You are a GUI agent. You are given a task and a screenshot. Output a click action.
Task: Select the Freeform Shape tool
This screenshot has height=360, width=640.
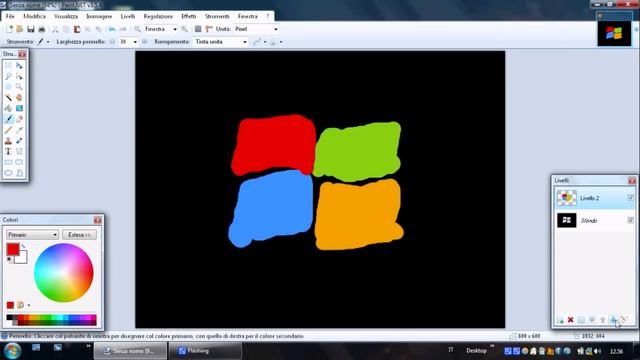(x=19, y=173)
